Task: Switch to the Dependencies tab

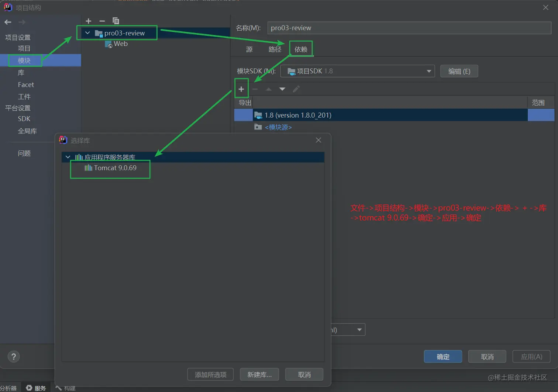Action: 301,49
